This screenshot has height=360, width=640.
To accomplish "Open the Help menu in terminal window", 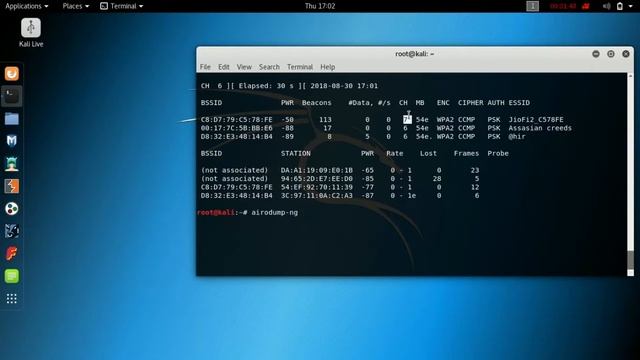I will 327,67.
